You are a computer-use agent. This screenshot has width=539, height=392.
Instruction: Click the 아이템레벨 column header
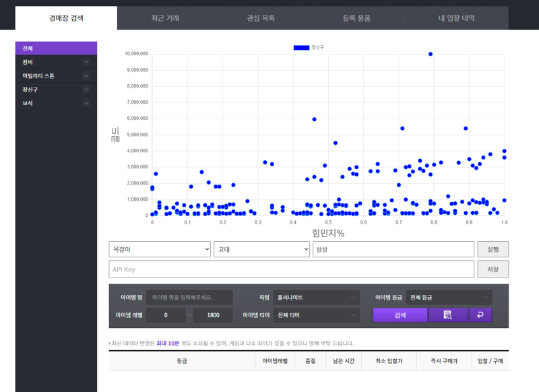pos(275,361)
